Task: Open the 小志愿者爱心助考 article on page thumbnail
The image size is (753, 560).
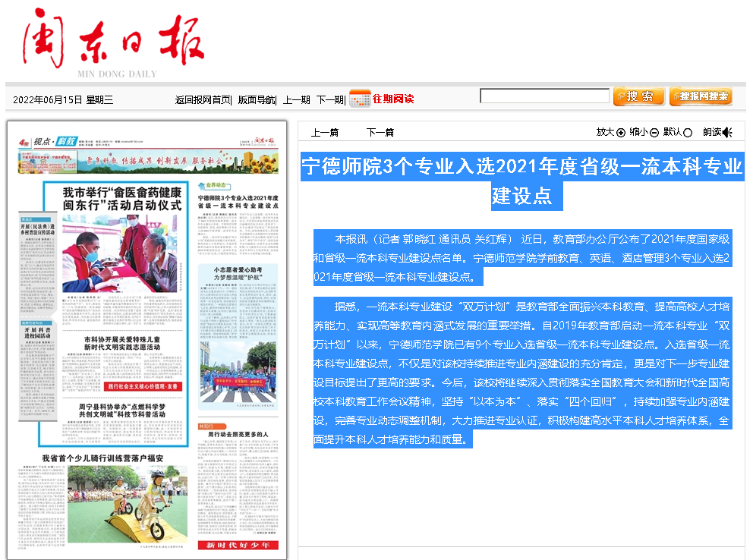Action: 238,274
